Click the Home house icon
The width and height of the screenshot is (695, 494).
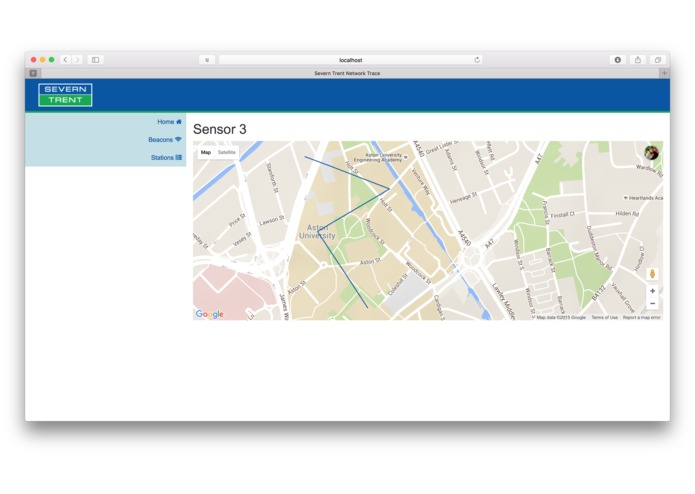tap(179, 122)
